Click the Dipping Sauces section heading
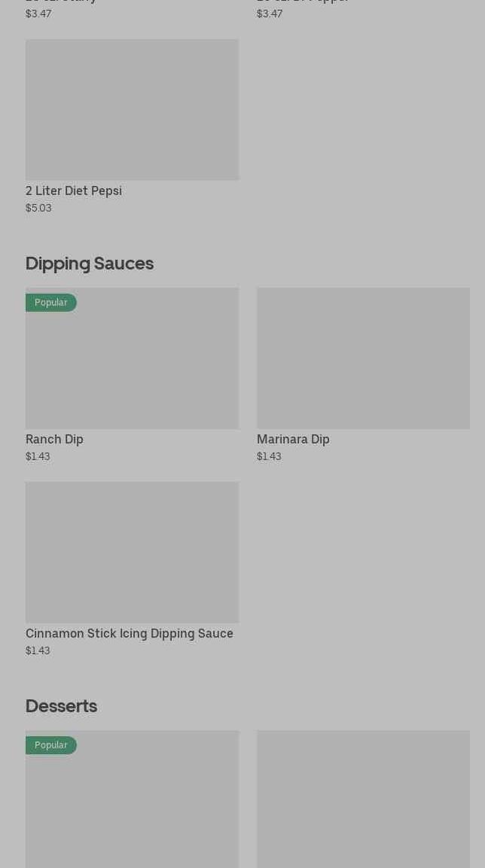 click(90, 263)
